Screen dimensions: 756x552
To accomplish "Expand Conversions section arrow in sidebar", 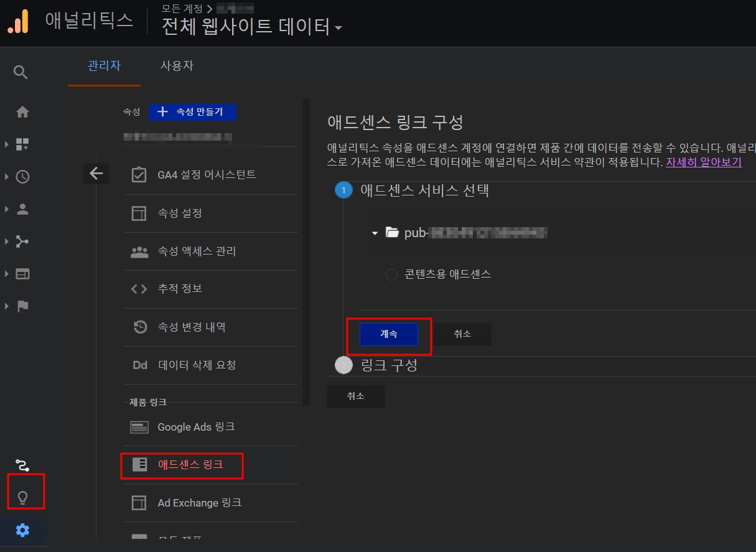I will 7,306.
